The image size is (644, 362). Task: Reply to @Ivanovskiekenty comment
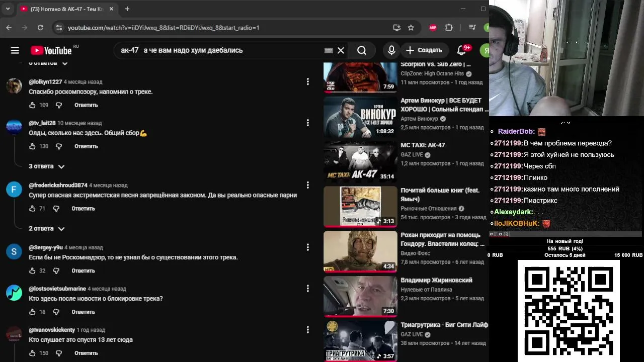tap(86, 353)
